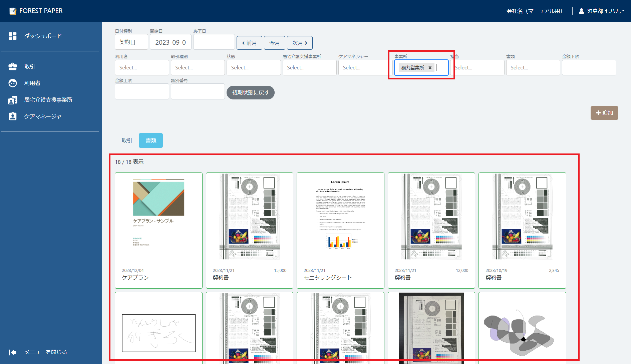Go to previous month with 前月

point(249,43)
